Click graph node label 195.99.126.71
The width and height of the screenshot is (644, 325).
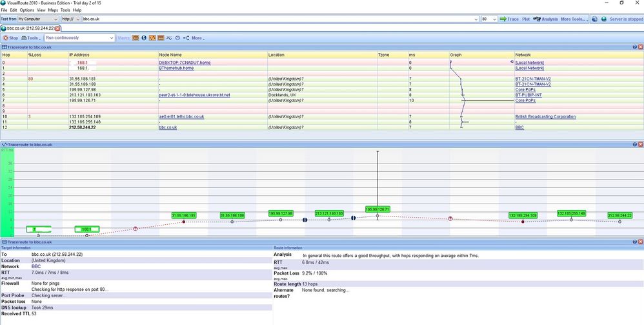pos(377,209)
